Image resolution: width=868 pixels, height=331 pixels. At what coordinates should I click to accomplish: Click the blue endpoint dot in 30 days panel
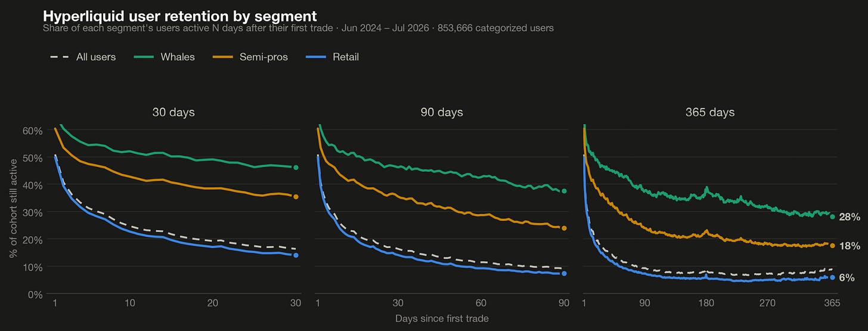[x=296, y=255]
